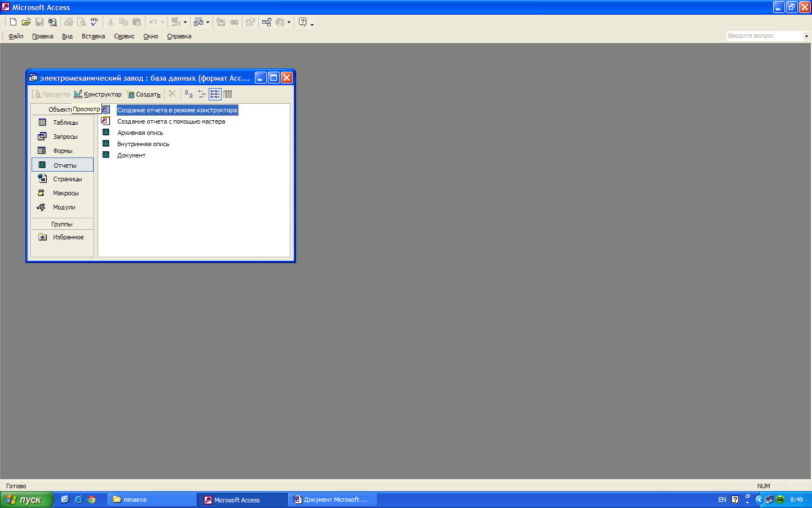Select the 'Внутринняя опись' report
812x508 pixels.
tap(143, 144)
